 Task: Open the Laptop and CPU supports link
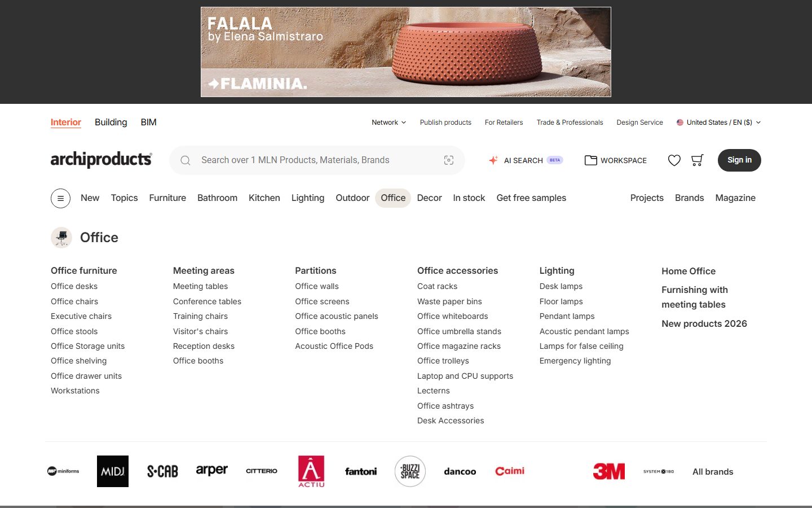pos(465,376)
